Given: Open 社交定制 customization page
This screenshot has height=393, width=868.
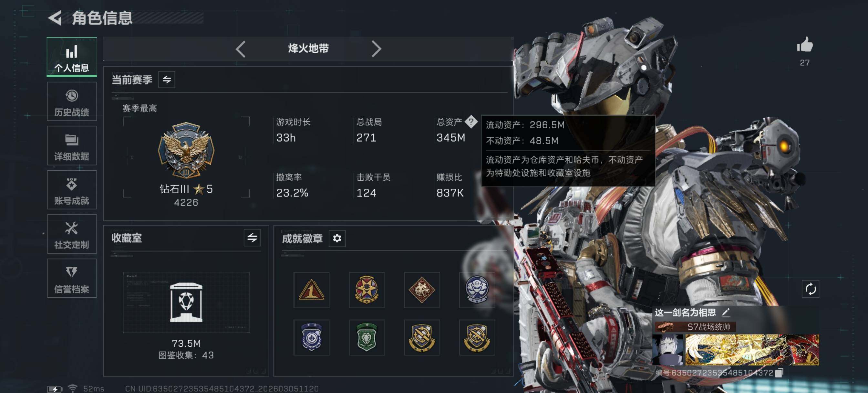Looking at the screenshot, I should click(72, 234).
